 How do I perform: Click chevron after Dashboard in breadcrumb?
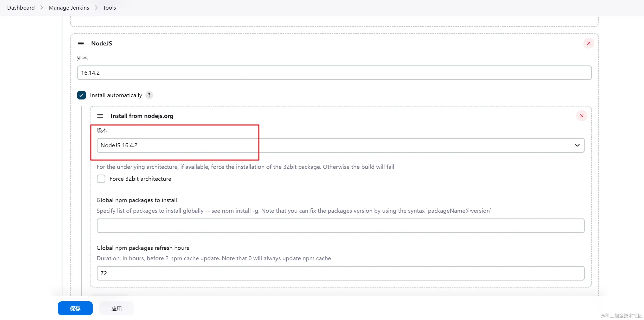click(x=42, y=8)
